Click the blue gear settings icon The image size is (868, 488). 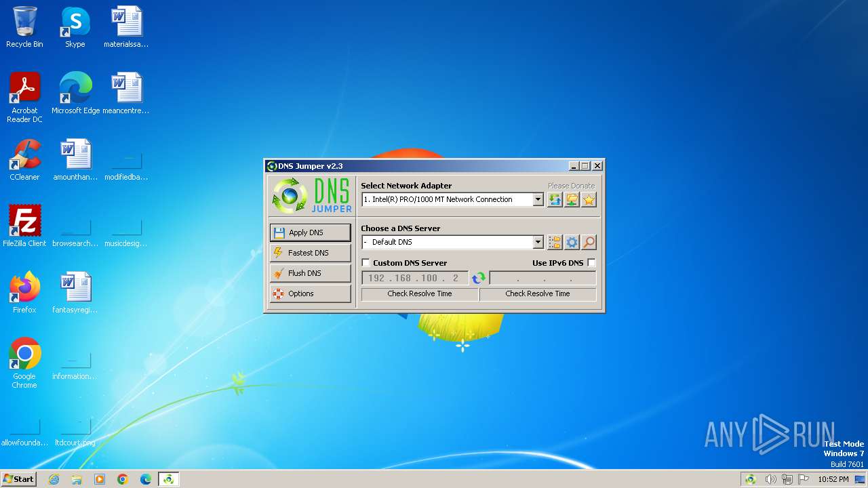pos(572,242)
